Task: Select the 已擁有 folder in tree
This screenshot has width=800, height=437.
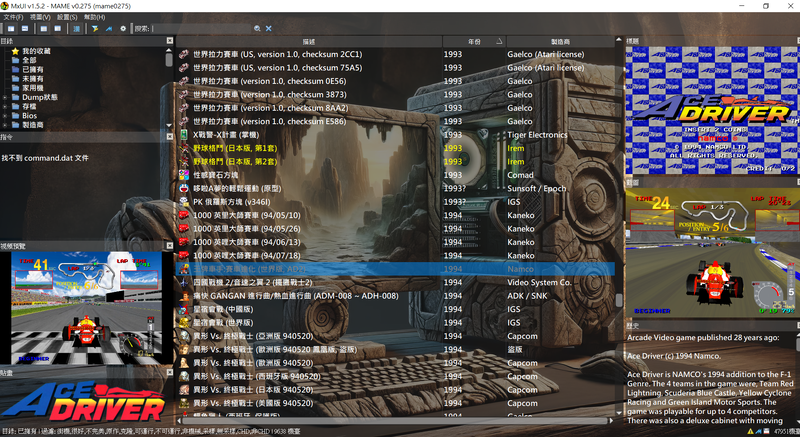Action: pyautogui.click(x=28, y=69)
